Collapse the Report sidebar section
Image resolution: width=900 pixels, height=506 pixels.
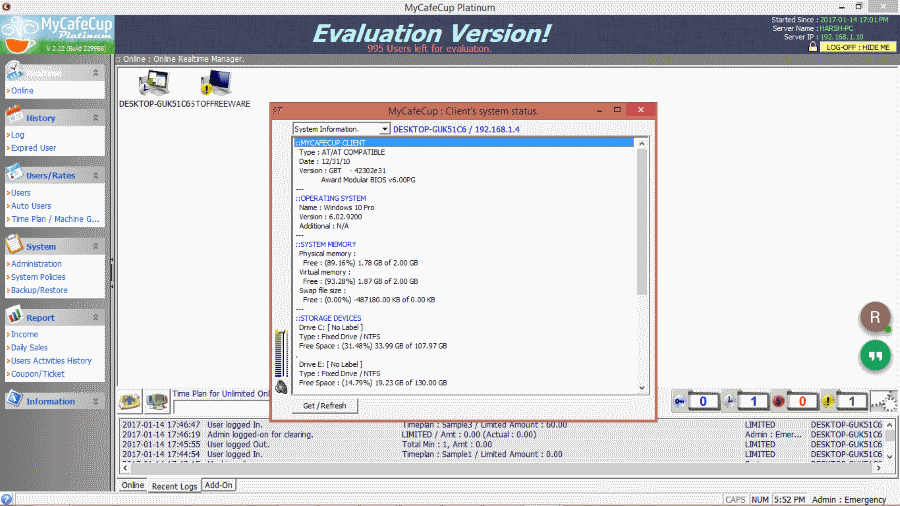[96, 317]
